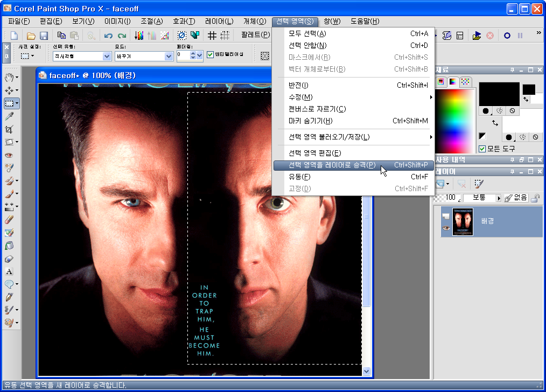Choose 캔버스로 자르기(C) menu item

pos(353,109)
